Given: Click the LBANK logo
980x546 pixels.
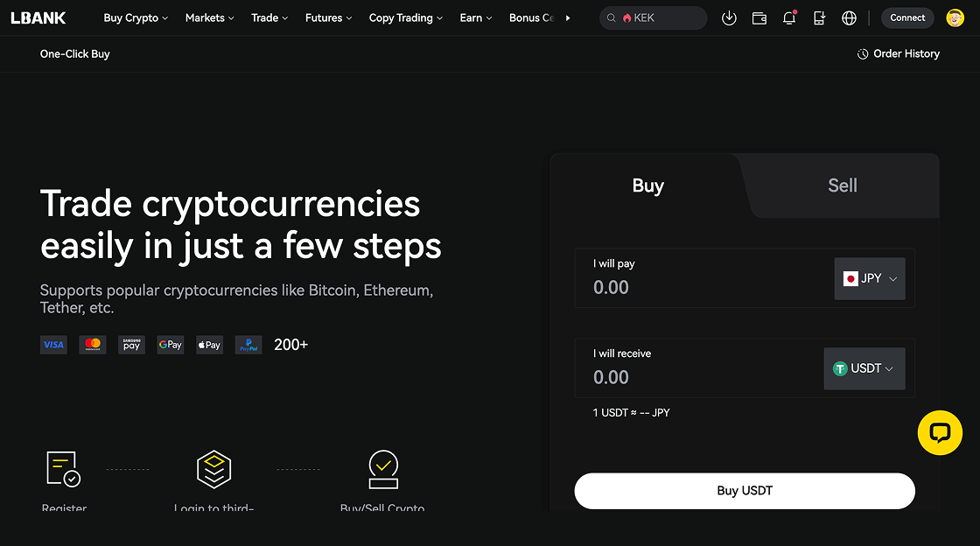Looking at the screenshot, I should tap(38, 18).
